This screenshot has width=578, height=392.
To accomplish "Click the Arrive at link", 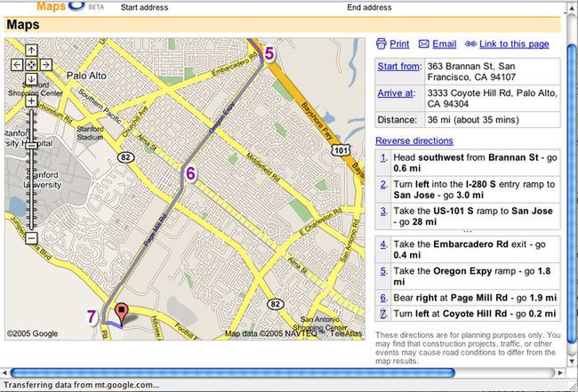I will click(x=395, y=93).
